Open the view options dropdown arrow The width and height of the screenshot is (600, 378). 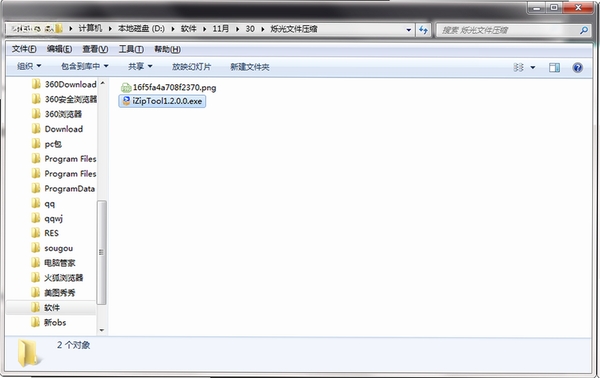tap(533, 68)
